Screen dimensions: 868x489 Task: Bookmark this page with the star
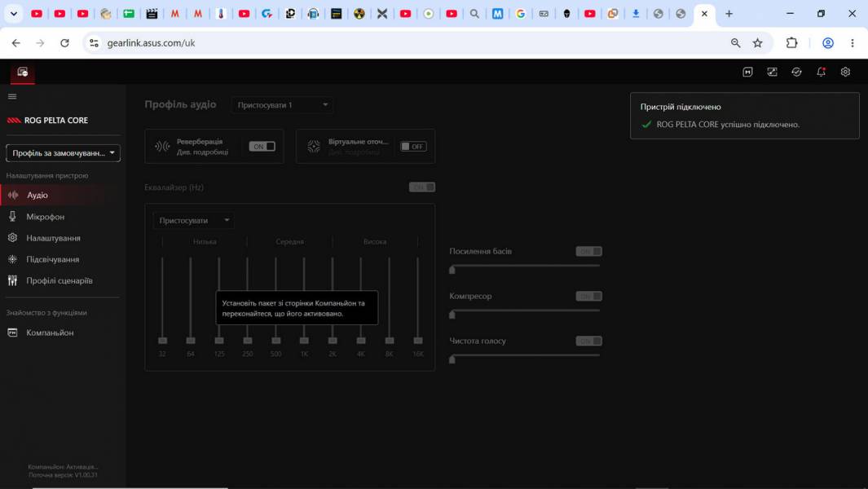[x=758, y=42]
